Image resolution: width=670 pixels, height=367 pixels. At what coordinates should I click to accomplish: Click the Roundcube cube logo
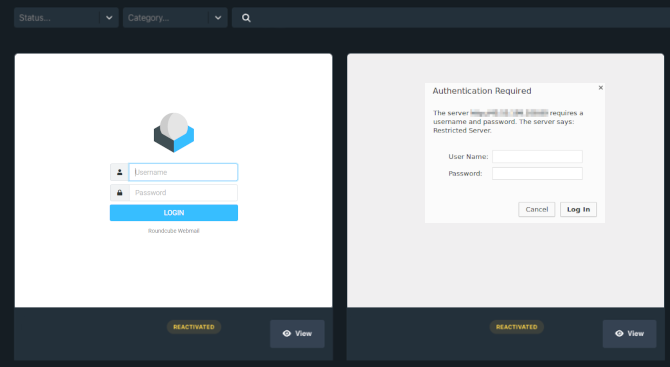[x=174, y=132]
